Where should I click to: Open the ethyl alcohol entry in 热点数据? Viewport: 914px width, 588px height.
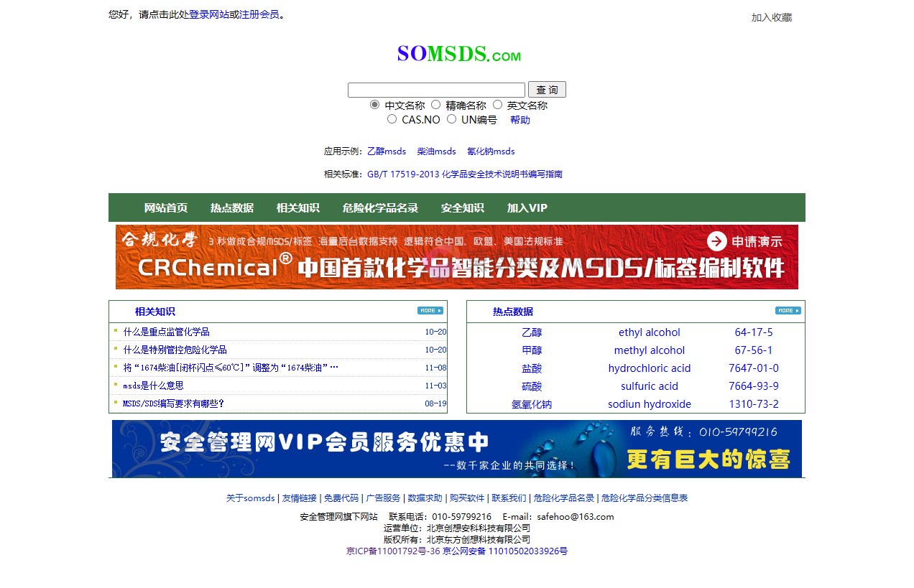pyautogui.click(x=649, y=332)
